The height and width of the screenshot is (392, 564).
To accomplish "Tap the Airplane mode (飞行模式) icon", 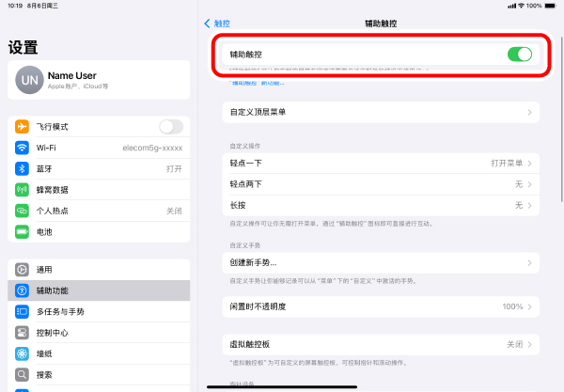I will tap(21, 126).
